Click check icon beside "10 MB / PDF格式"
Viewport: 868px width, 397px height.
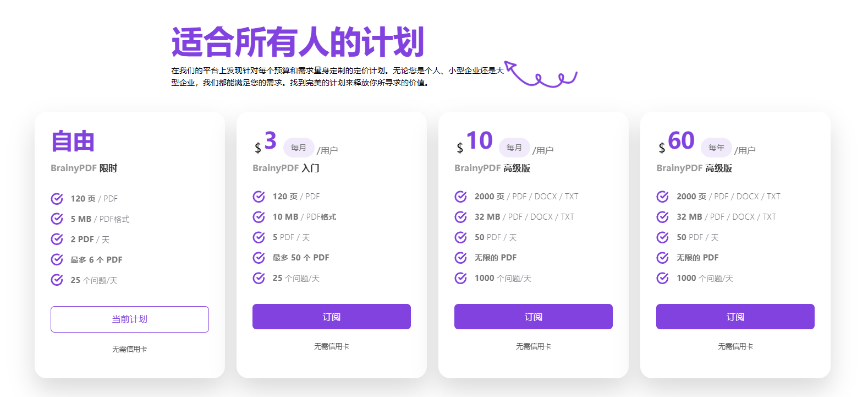point(259,217)
